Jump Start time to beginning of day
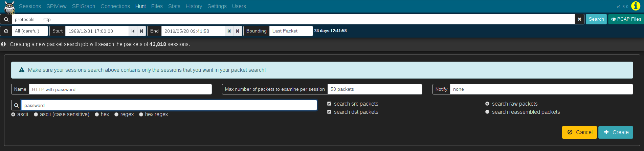The image size is (644, 151). pos(133,31)
